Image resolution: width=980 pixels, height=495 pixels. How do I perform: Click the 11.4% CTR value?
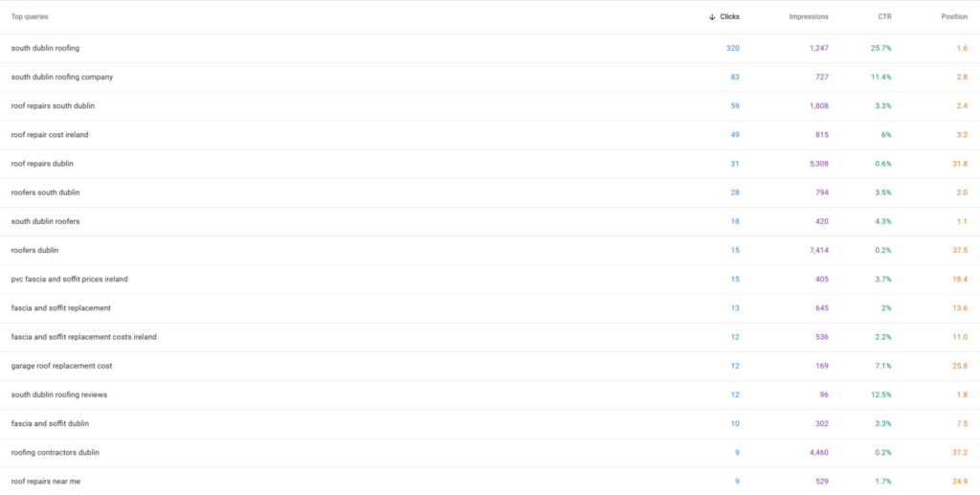point(881,77)
